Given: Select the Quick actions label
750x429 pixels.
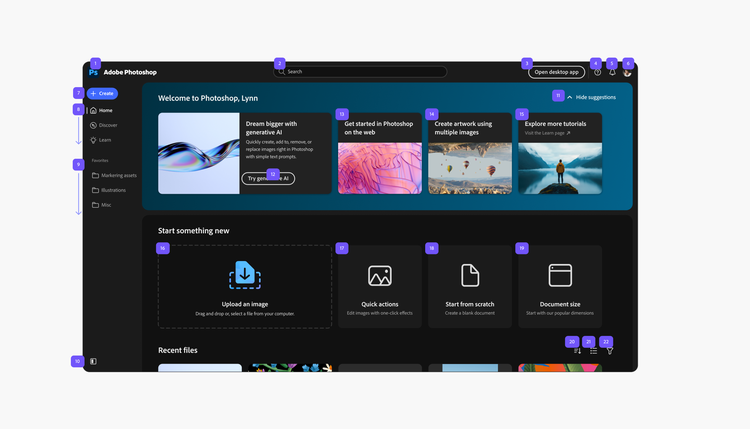Looking at the screenshot, I should 380,304.
